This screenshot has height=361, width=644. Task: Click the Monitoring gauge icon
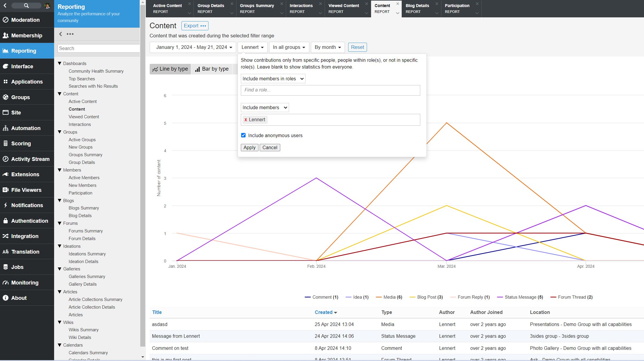click(6, 282)
